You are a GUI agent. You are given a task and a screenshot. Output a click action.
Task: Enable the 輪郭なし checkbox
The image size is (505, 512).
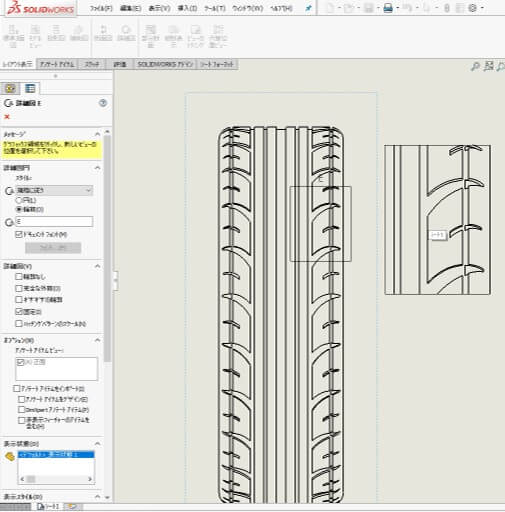[19, 276]
